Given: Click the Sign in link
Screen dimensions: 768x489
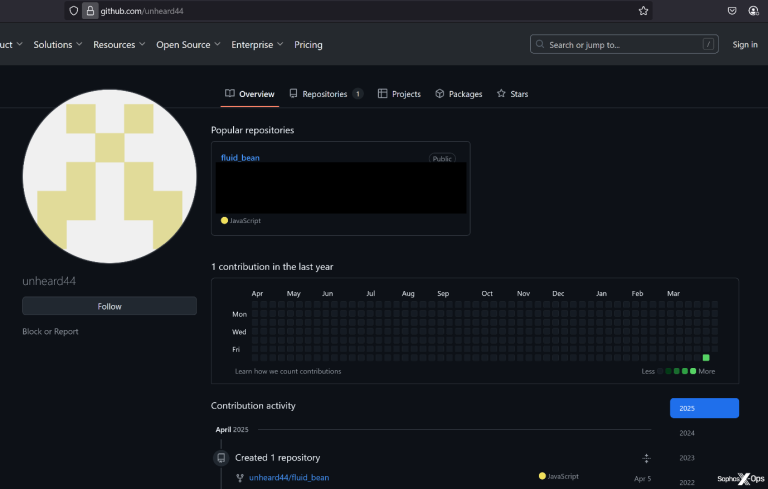Looking at the screenshot, I should pyautogui.click(x=745, y=45).
